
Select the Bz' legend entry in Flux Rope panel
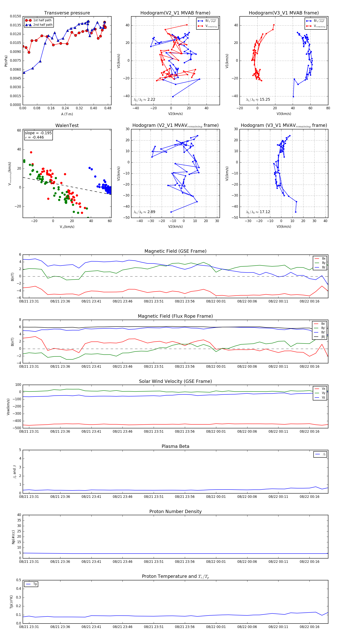coord(320,332)
